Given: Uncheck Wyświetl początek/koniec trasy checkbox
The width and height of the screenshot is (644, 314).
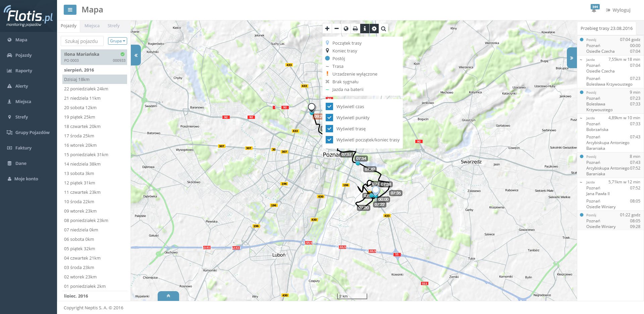Looking at the screenshot, I should [329, 140].
